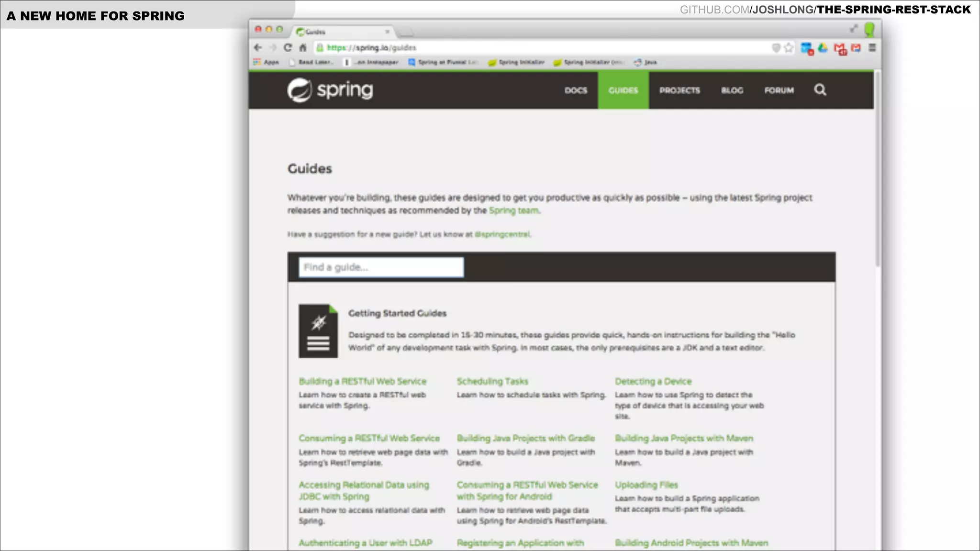Open the FORUM navigation link
This screenshot has height=551, width=980.
pyautogui.click(x=779, y=90)
